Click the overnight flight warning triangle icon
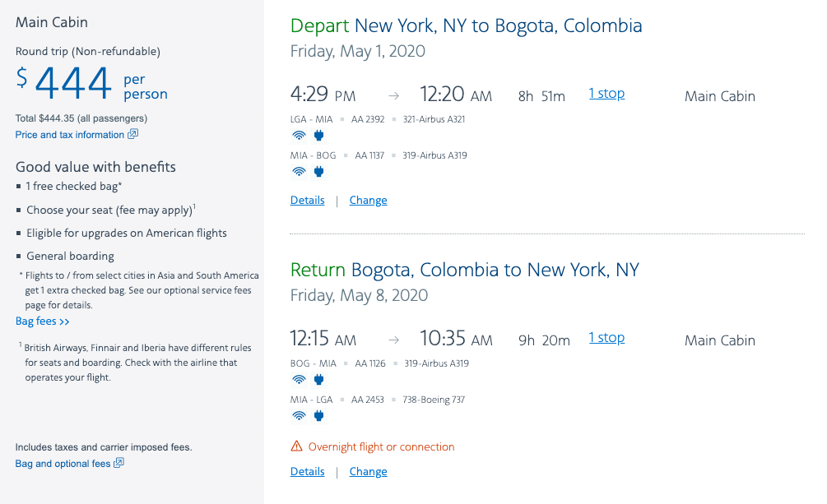827x504 pixels. coord(296,447)
